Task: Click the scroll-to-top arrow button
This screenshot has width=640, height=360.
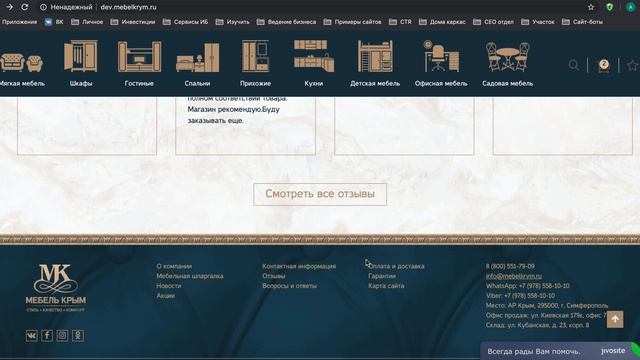Action: pyautogui.click(x=615, y=319)
